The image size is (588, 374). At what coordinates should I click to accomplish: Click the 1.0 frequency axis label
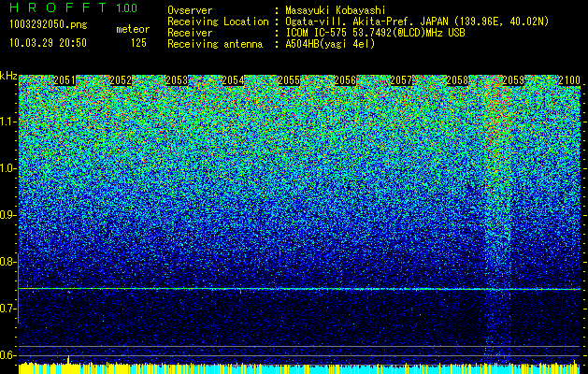8,168
